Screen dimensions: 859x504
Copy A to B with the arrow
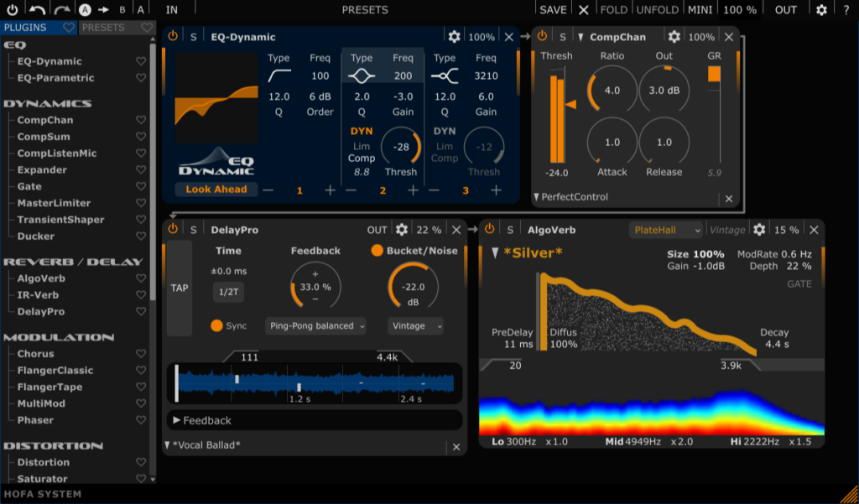[x=103, y=10]
